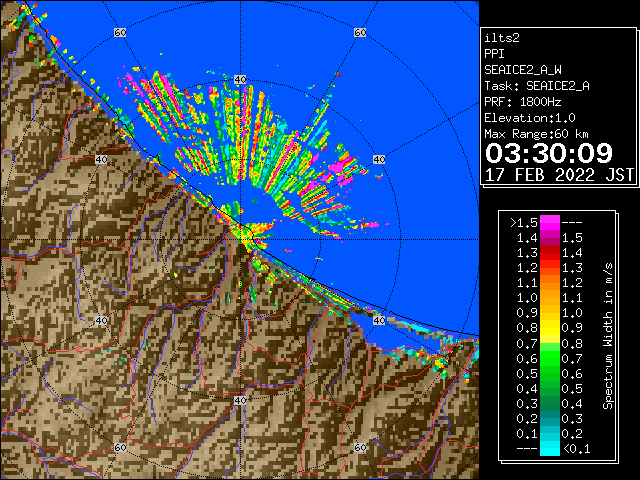The image size is (640, 480).
Task: Click the cyan <0.1 legend color swatch
Action: (x=550, y=448)
